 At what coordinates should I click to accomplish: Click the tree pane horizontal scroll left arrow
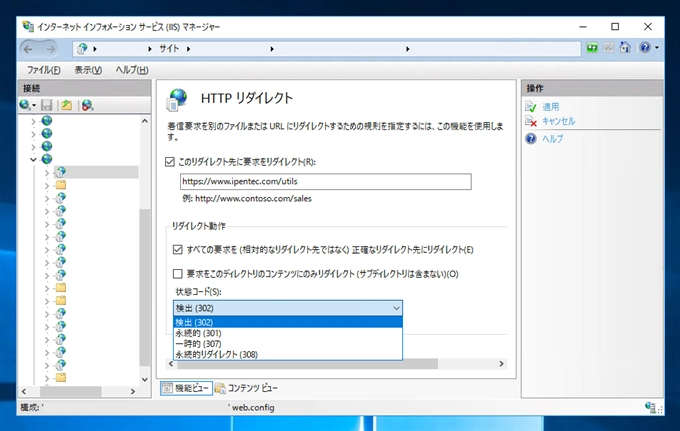pos(24,392)
